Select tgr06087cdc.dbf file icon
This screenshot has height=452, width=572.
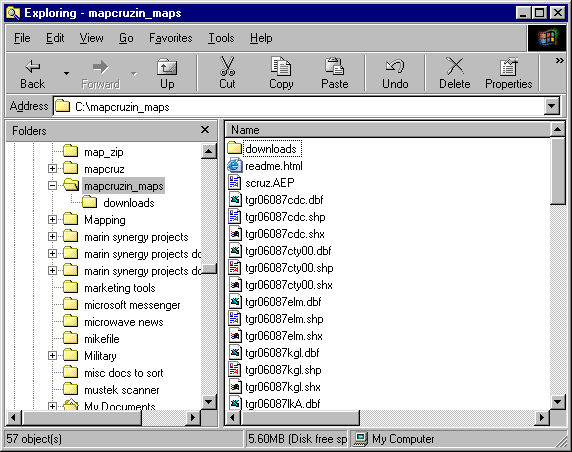[x=235, y=200]
